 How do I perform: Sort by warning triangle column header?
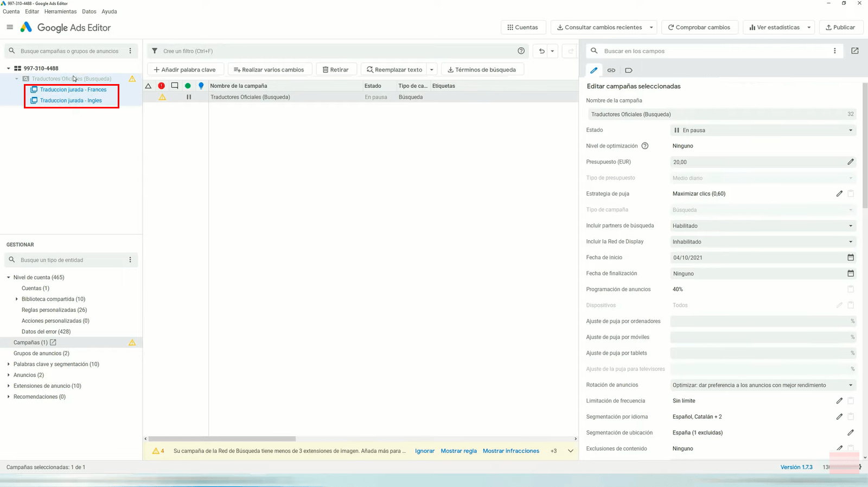pyautogui.click(x=148, y=86)
